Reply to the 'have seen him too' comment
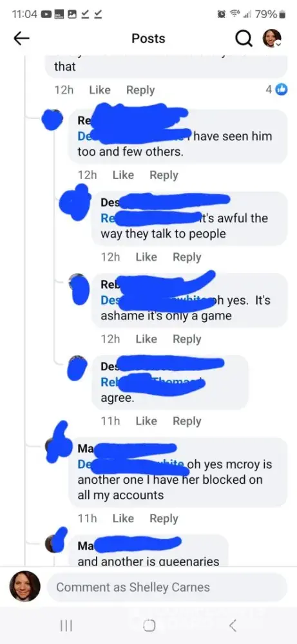Image resolution: width=297 pixels, height=644 pixels. coord(164,175)
